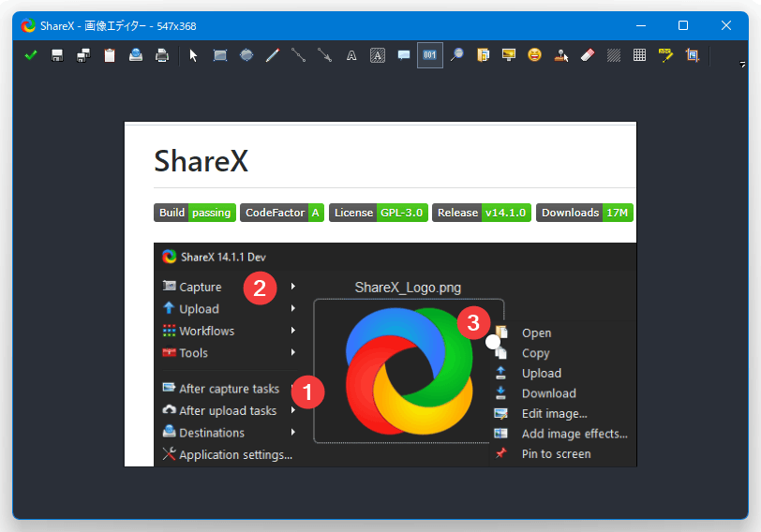Pick the Smart Eraser tool
Image resolution: width=761 pixels, height=532 pixels.
[x=588, y=55]
